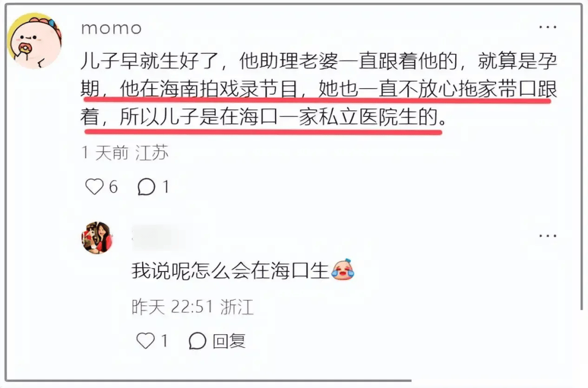Open the three-dot menu on momo's comment

[548, 27]
